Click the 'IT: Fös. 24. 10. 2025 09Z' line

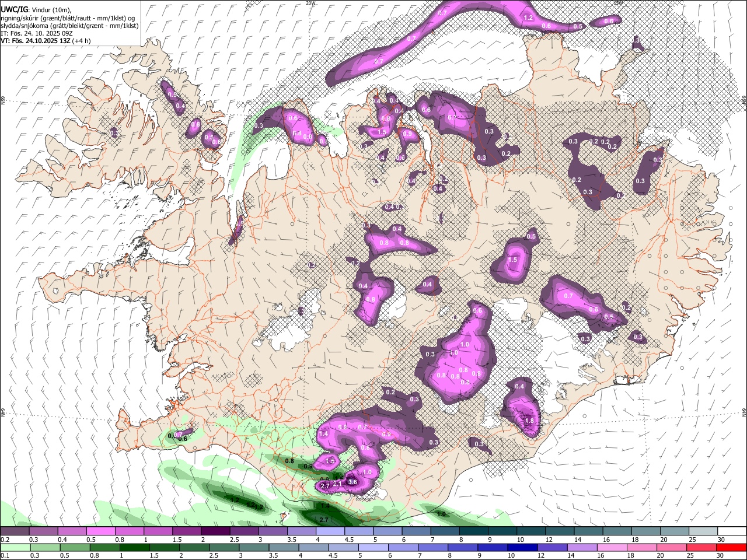[37, 33]
